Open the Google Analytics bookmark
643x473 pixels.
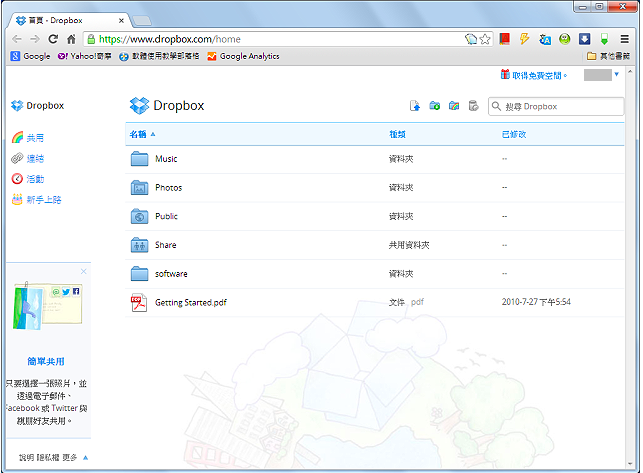(244, 56)
